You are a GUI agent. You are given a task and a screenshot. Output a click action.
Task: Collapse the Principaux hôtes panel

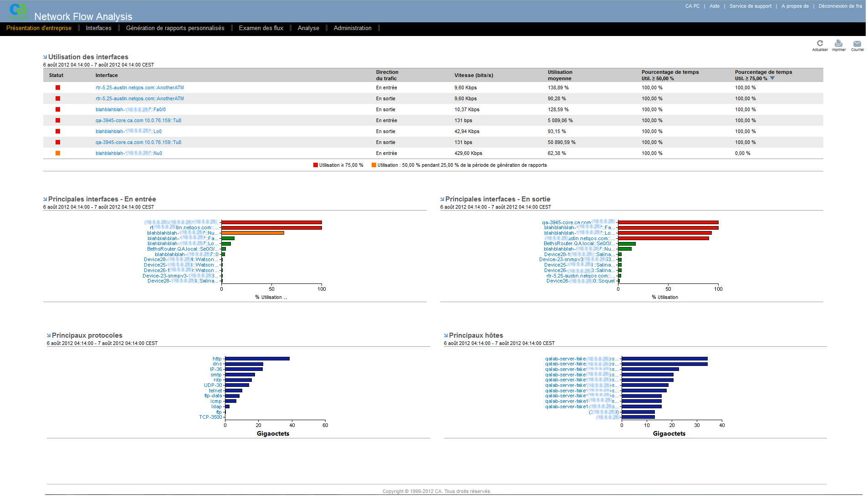[x=446, y=335]
